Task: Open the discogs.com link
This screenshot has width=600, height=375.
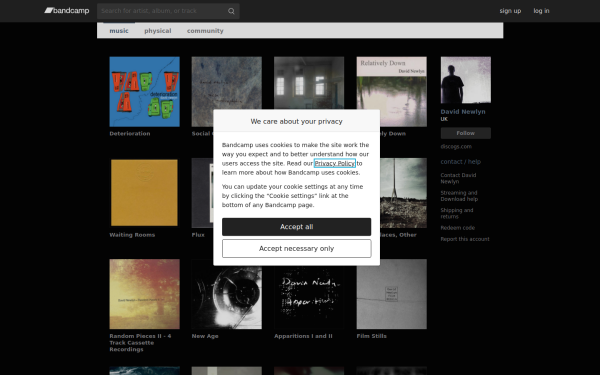Action: [456, 147]
